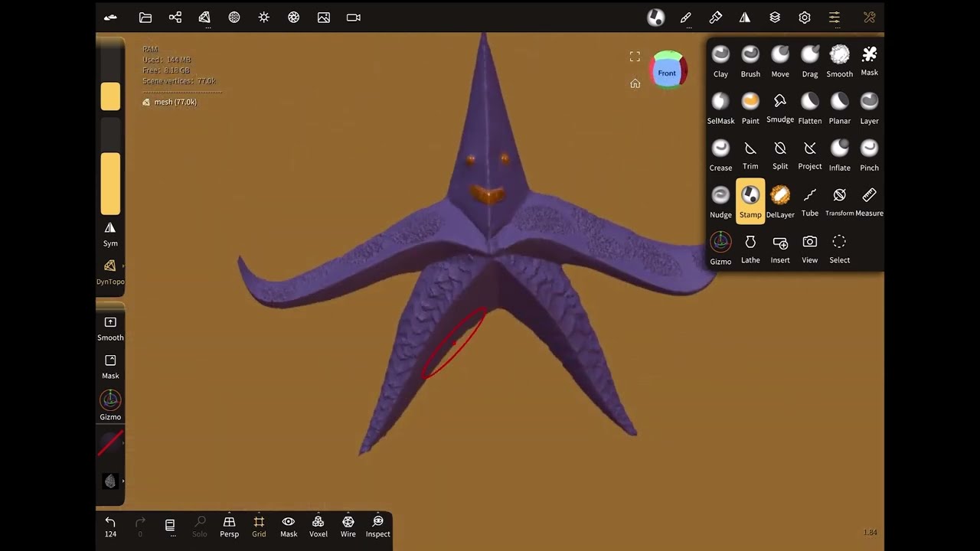Toggle Persp perspective camera
This screenshot has width=980, height=551.
(229, 527)
